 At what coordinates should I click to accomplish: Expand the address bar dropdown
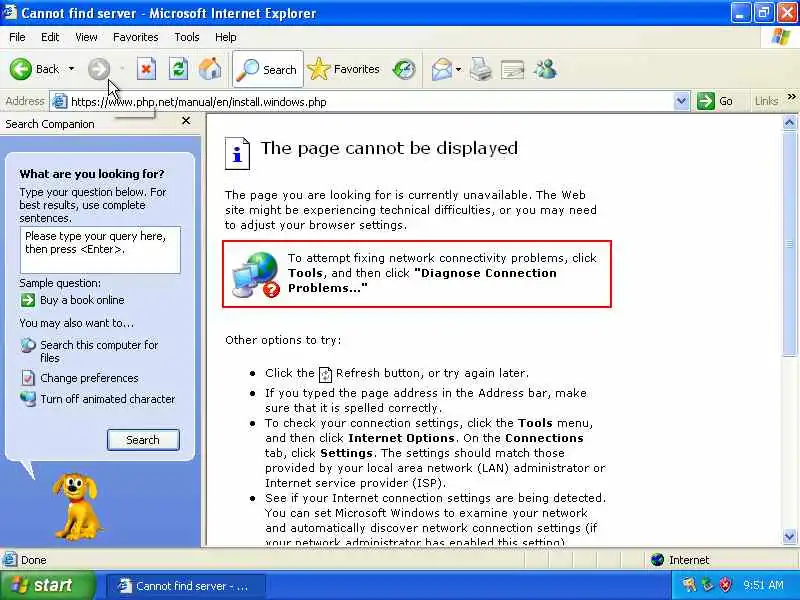(x=681, y=102)
